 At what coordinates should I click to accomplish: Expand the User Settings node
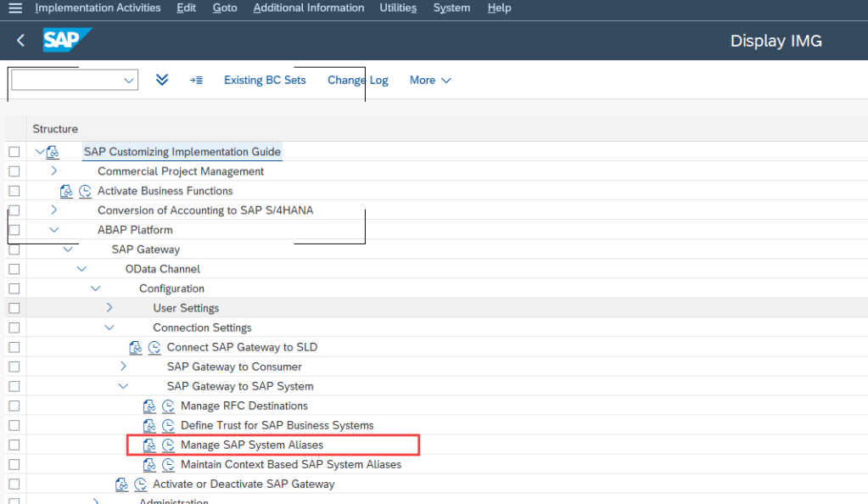109,308
